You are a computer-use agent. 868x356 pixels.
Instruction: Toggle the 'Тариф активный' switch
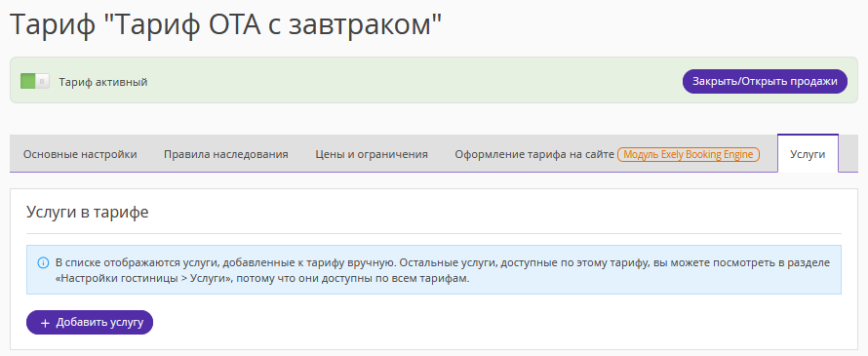pos(35,81)
